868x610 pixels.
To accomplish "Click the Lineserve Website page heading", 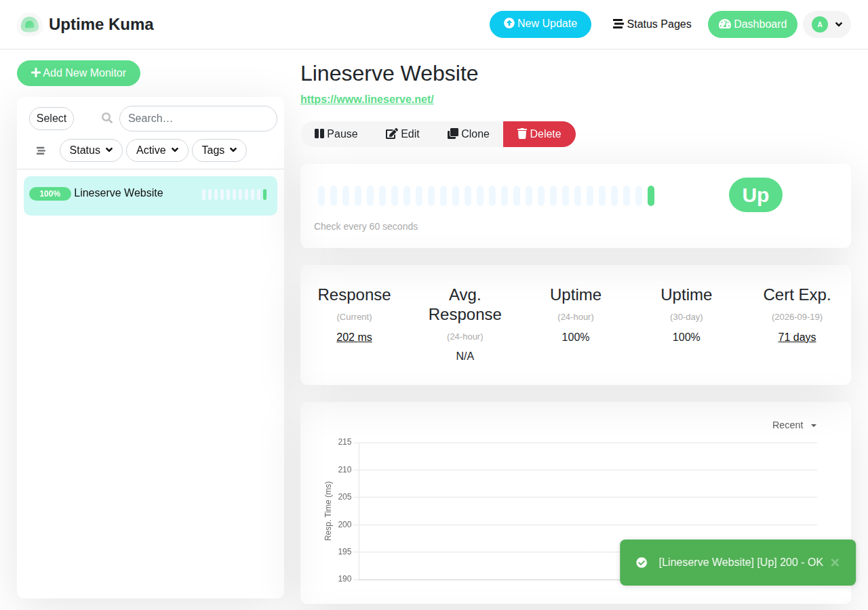I will coord(389,73).
